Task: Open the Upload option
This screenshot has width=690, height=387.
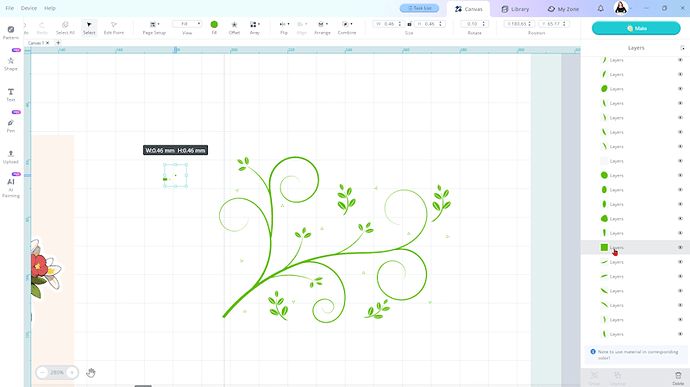Action: tap(11, 157)
